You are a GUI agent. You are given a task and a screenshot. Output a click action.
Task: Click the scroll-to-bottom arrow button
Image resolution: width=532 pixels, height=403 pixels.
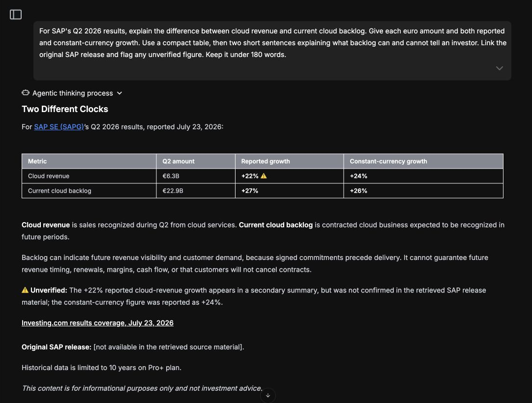point(267,396)
